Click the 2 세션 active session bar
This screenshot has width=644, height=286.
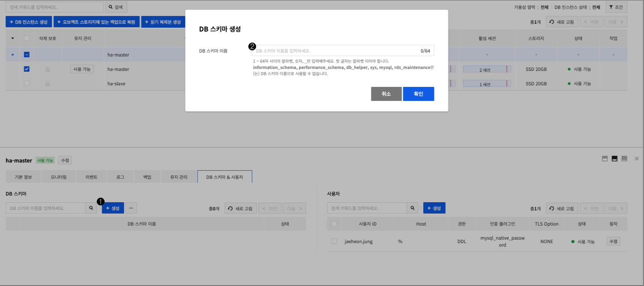[487, 69]
